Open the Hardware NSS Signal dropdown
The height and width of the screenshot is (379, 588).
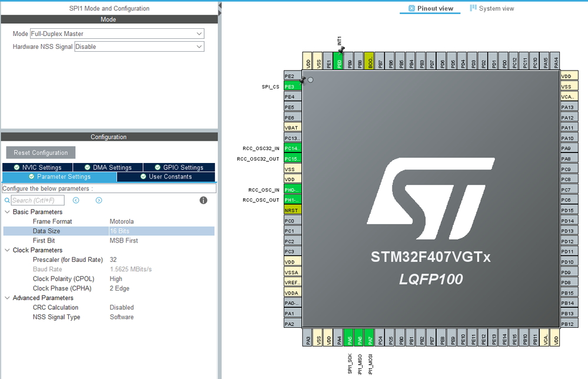[139, 46]
